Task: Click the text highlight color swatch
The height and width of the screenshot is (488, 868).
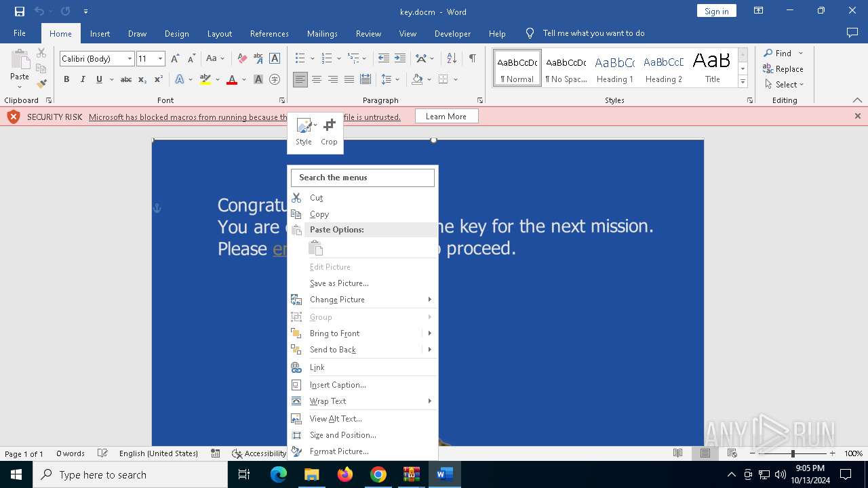Action: coord(205,79)
